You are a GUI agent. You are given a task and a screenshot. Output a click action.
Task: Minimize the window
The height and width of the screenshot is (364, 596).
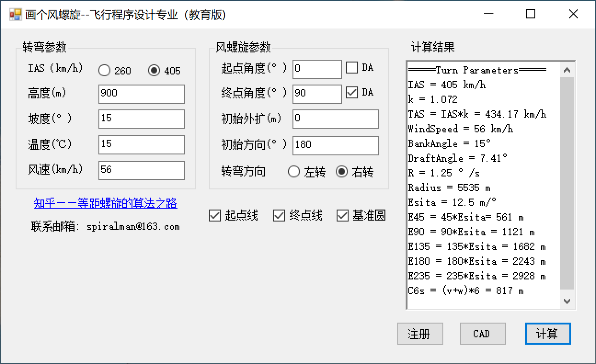coord(489,14)
